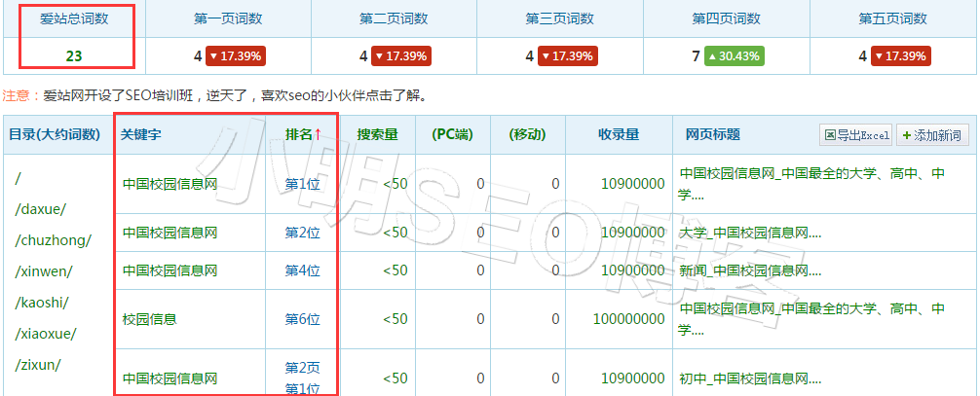Screen dimensions: 980x396
Task: Switch to the 第五页词数 tab
Action: [892, 18]
